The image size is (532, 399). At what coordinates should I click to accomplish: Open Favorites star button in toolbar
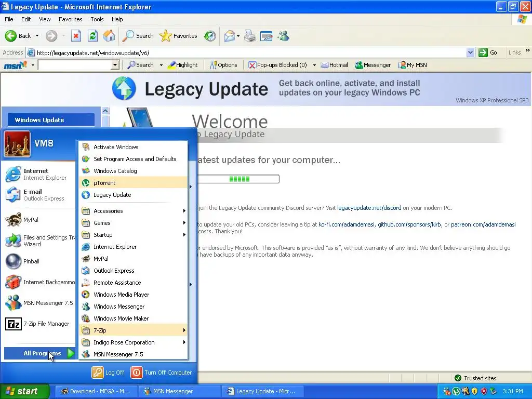pos(178,36)
